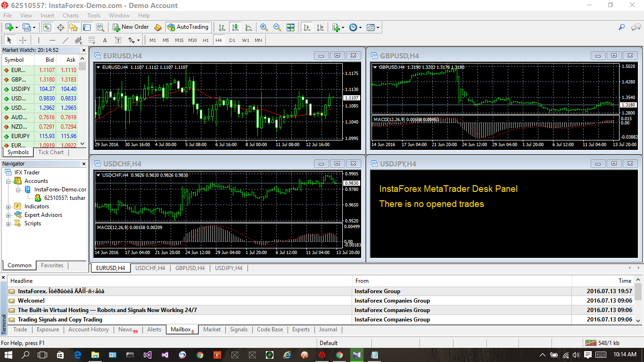Click the search magnifier icon at top right
The width and height of the screenshot is (644, 362).
pyautogui.click(x=622, y=27)
